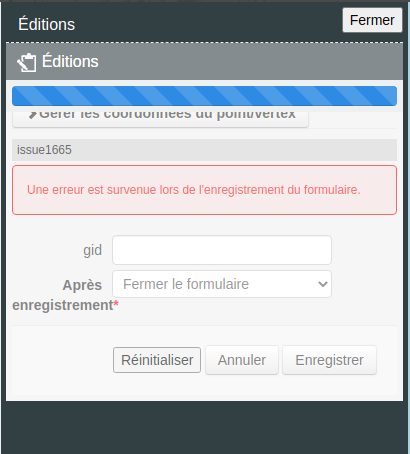
Task: Click the arrow icon beside Gérer les coordonnées
Action: click(32, 115)
